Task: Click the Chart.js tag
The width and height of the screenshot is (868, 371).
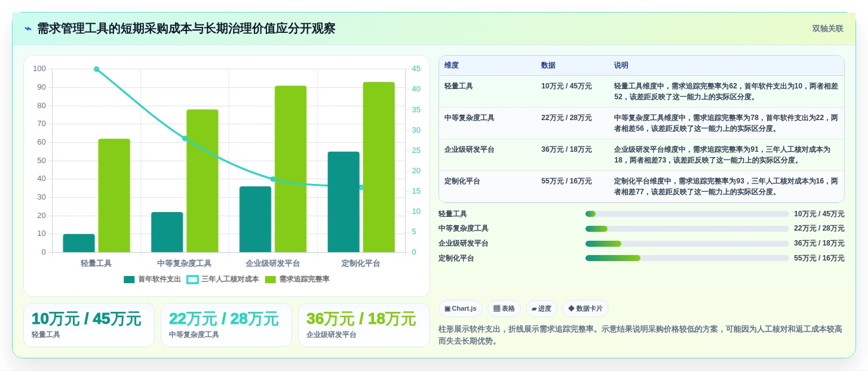Action: tap(461, 309)
